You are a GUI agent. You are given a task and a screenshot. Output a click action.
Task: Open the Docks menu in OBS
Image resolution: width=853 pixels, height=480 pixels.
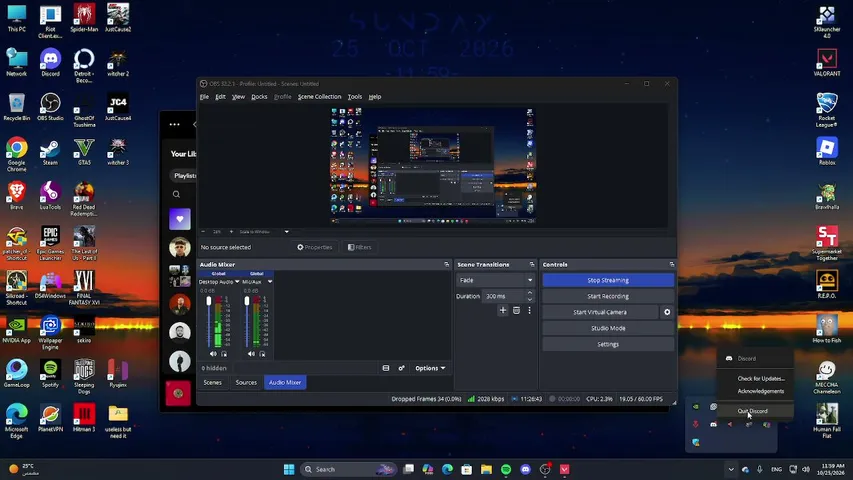(259, 97)
